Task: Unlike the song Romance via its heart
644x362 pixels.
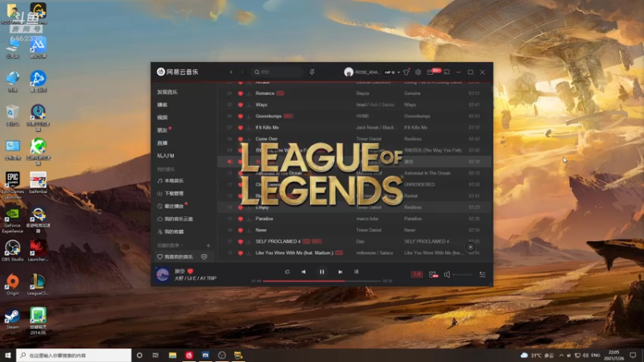Action: tap(240, 93)
